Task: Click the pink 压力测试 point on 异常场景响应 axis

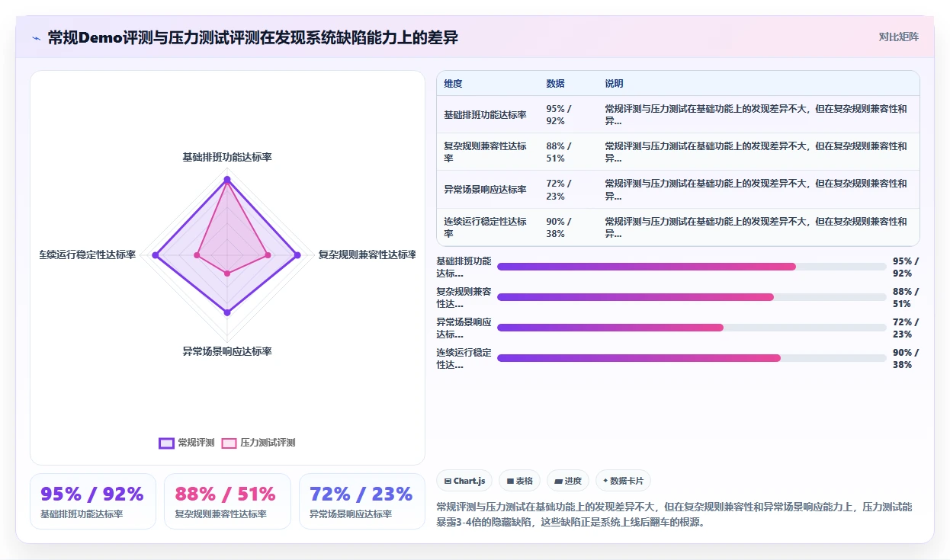Action: pyautogui.click(x=226, y=273)
